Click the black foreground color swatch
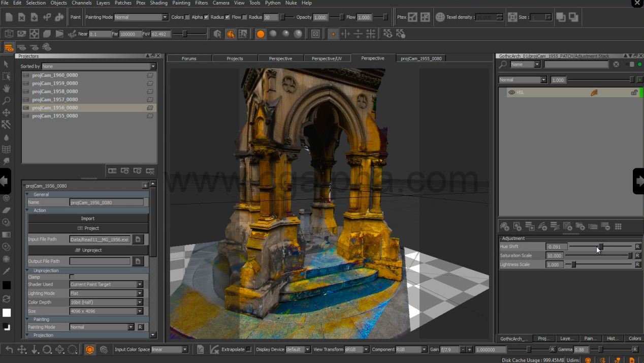 coord(7,286)
